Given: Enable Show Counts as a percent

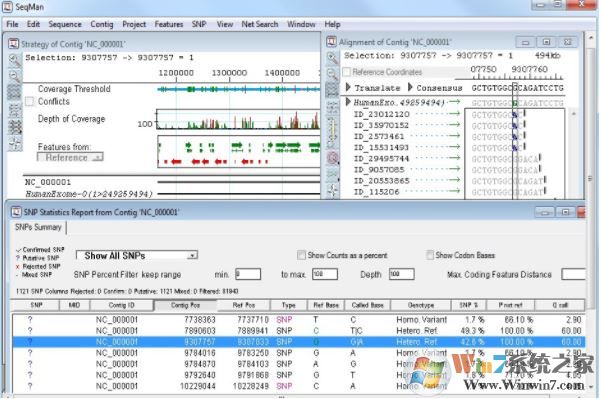Looking at the screenshot, I should pos(301,255).
